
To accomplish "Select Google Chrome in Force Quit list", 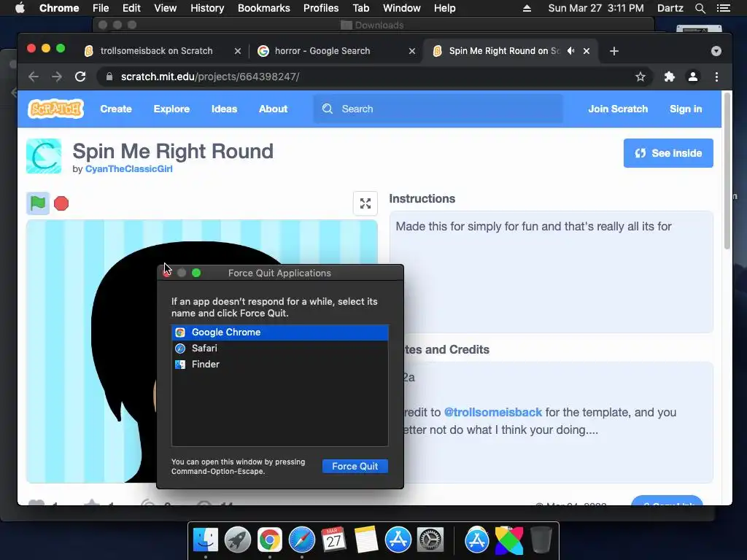I will tap(279, 332).
